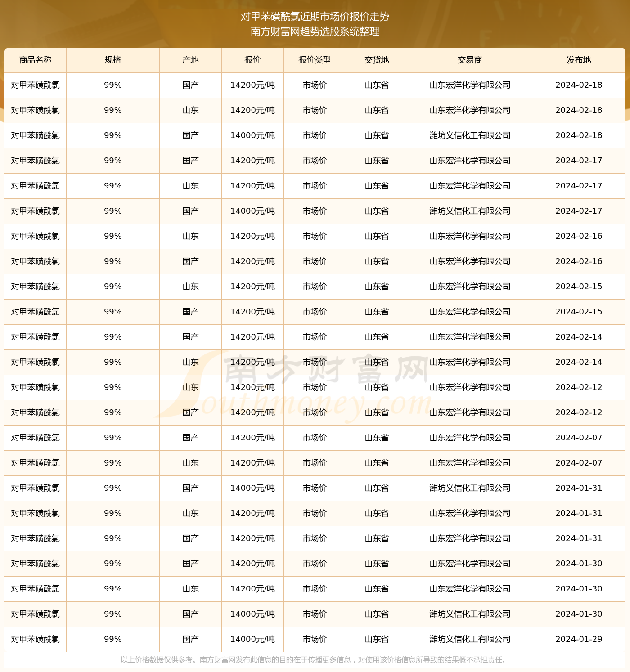Click the 商品名称 column header
Screen dimensions: 630x672
(36, 60)
